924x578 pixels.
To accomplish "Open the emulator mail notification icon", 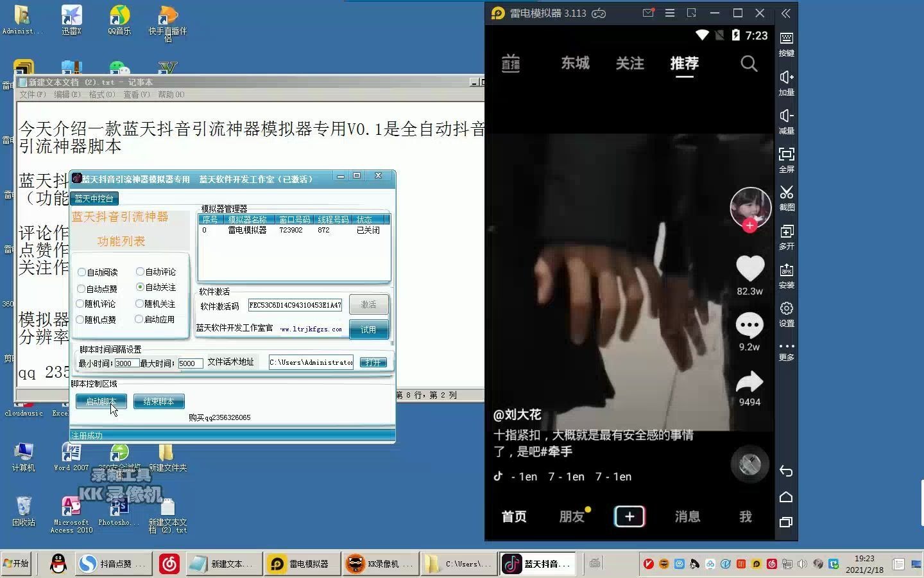I will [x=649, y=13].
